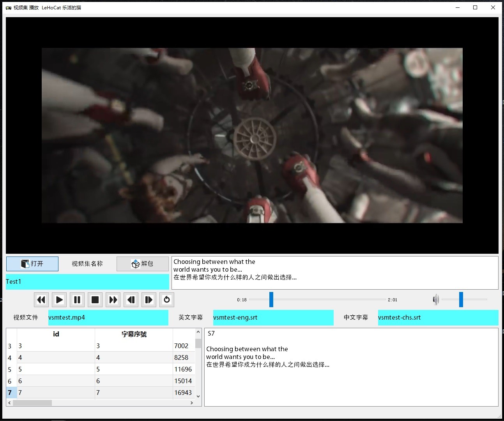Image resolution: width=504 pixels, height=421 pixels.
Task: Click the 字幕序號 column header
Action: [134, 334]
